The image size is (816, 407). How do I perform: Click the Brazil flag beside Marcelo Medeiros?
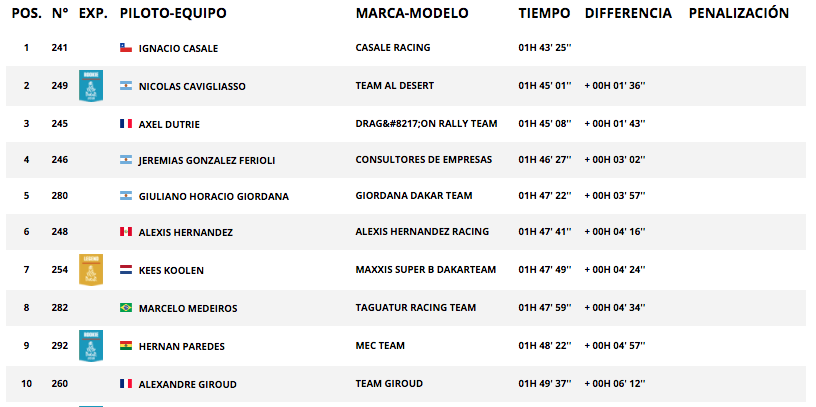coord(125,308)
